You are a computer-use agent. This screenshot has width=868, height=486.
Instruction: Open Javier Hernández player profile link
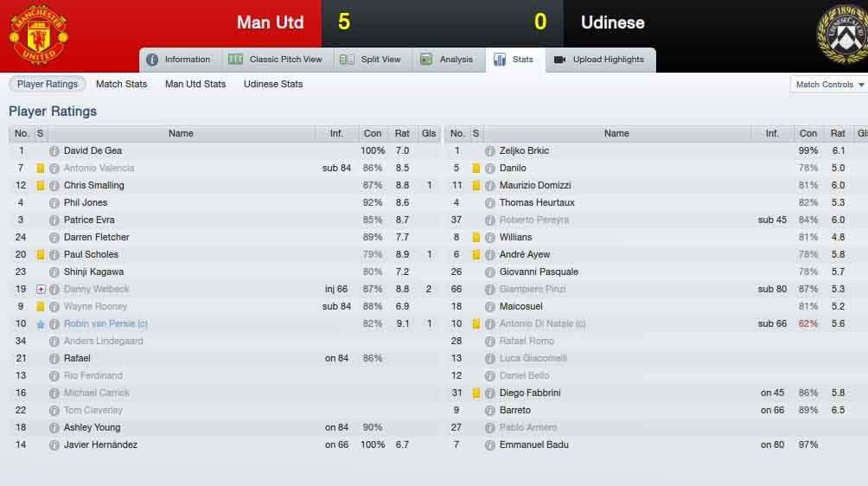pyautogui.click(x=100, y=445)
